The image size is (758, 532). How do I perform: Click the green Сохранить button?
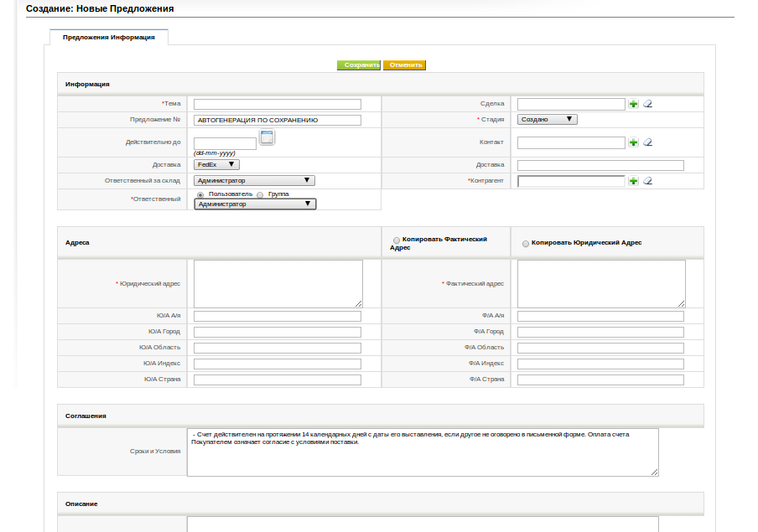(x=359, y=65)
